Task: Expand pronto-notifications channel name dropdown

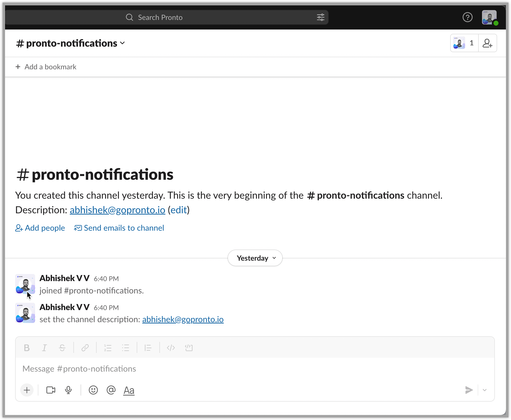Action: pos(70,43)
